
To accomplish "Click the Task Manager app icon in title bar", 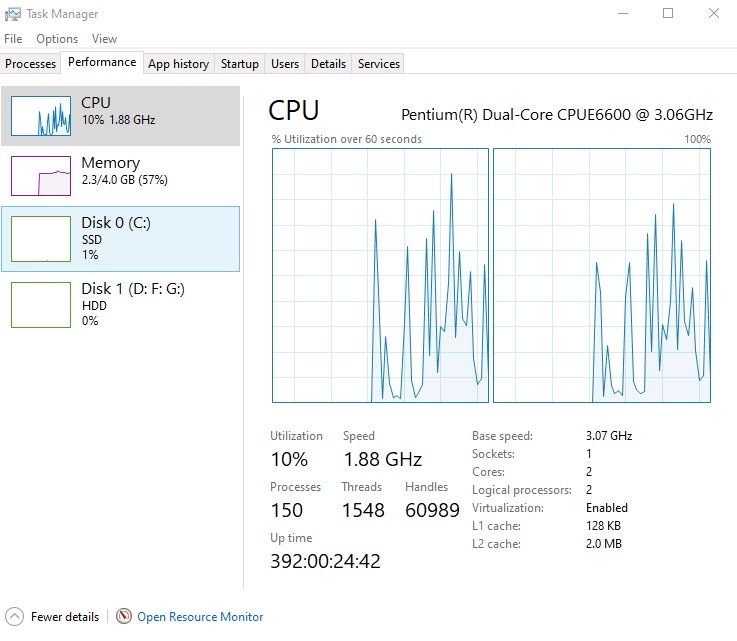I will point(13,14).
